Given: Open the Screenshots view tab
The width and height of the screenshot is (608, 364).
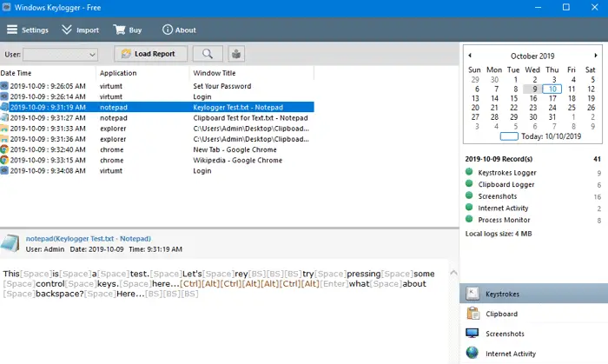Looking at the screenshot, I should (x=533, y=334).
